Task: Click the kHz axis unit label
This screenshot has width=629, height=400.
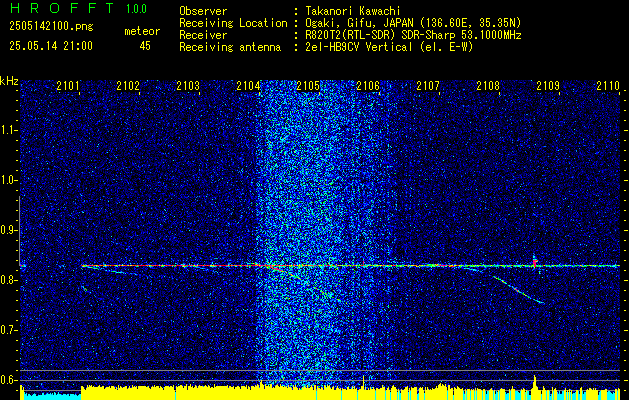Action: (x=9, y=81)
